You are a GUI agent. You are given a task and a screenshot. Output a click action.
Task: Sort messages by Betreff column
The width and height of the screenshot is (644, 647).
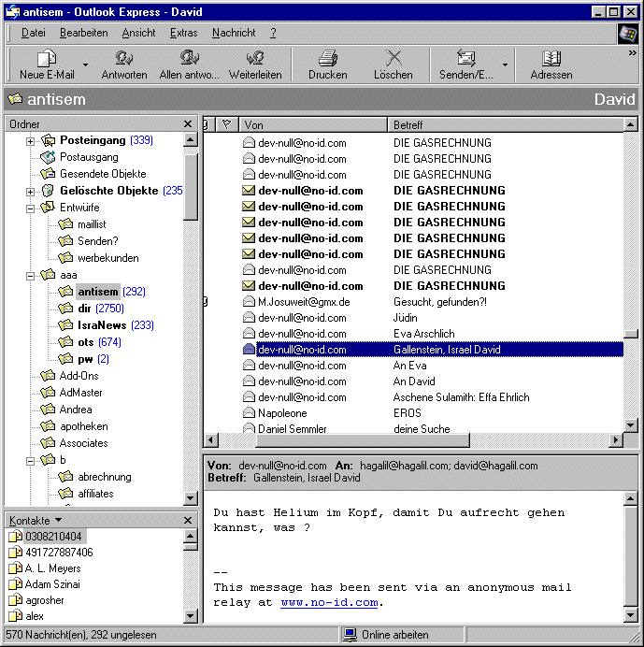click(x=505, y=124)
